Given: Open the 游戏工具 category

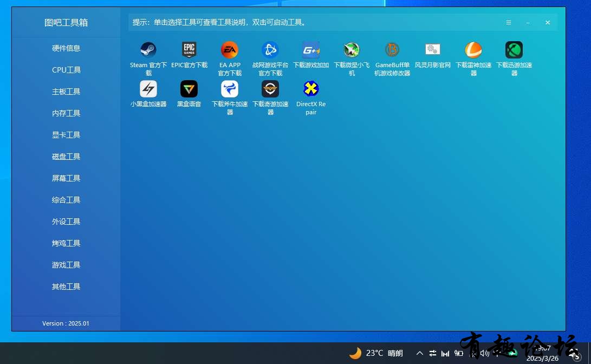Looking at the screenshot, I should point(66,265).
